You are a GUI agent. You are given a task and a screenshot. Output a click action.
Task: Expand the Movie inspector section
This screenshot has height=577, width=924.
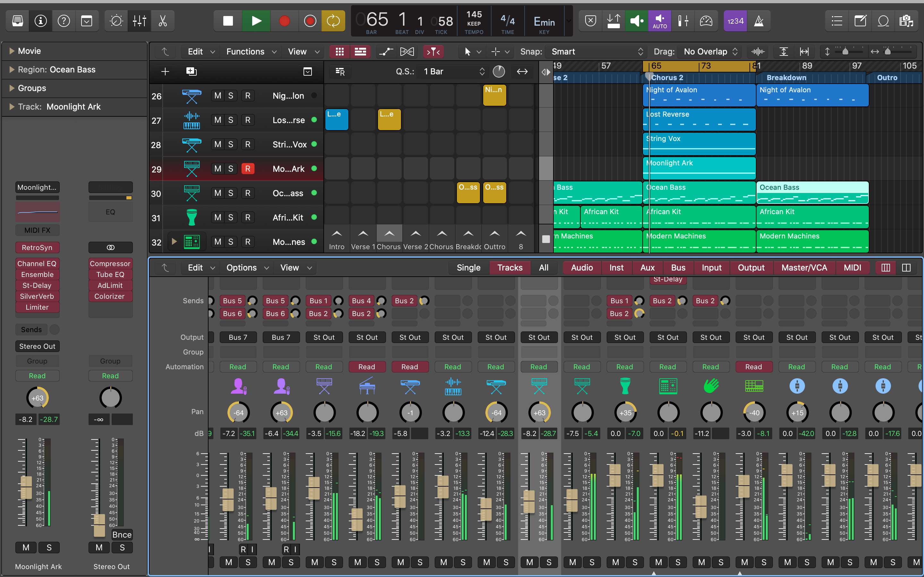pos(12,51)
